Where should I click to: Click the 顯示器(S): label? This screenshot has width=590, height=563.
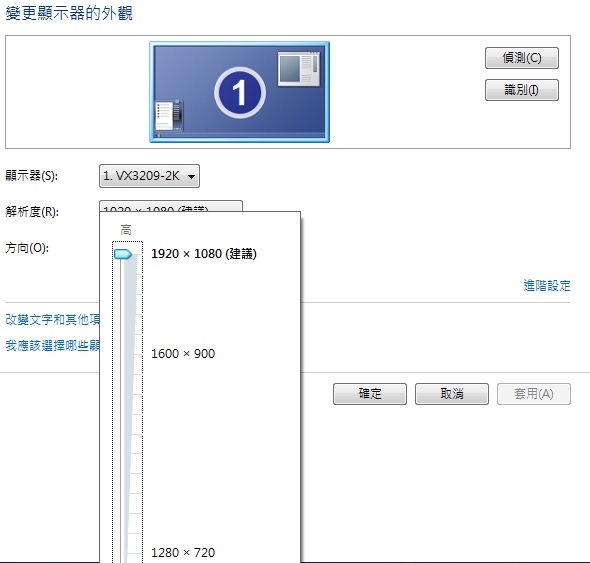click(x=32, y=176)
